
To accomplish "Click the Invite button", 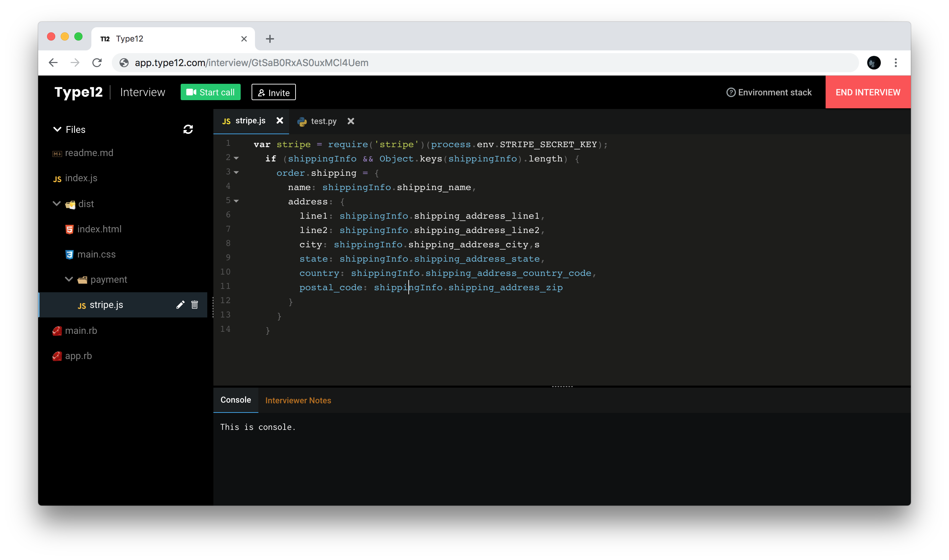I will point(273,93).
